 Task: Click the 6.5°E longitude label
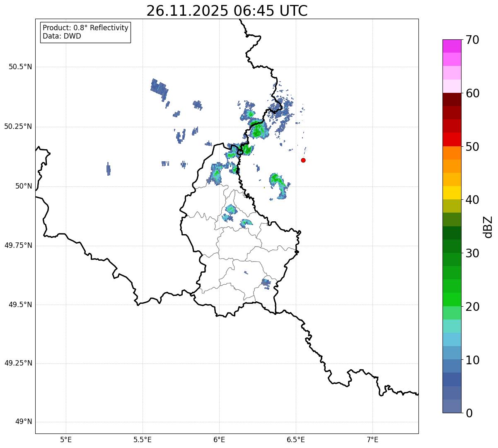(x=296, y=440)
